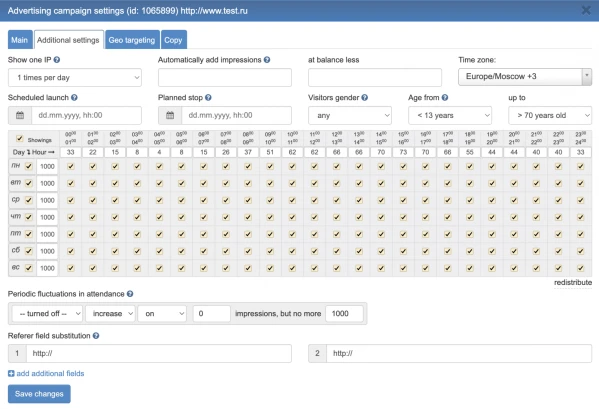The width and height of the screenshot is (599, 409).
Task: Toggle the пт day checkbox
Action: 29,234
